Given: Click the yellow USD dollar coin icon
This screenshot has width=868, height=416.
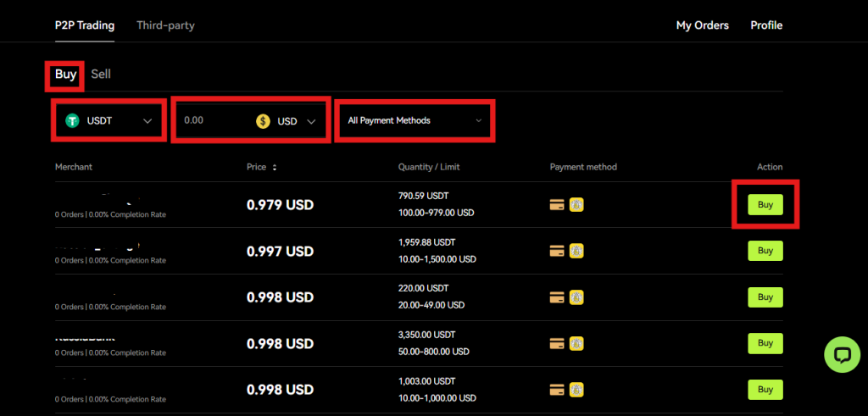Looking at the screenshot, I should (x=263, y=121).
